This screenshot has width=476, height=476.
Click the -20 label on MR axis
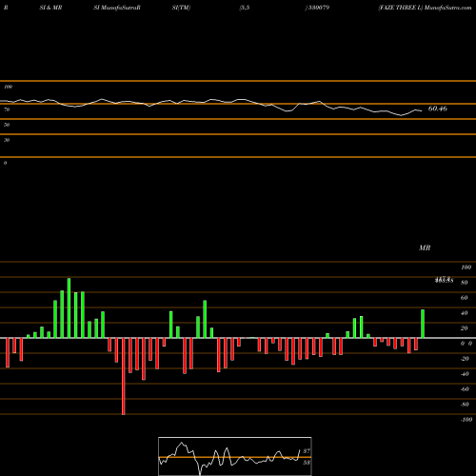pos(465,359)
